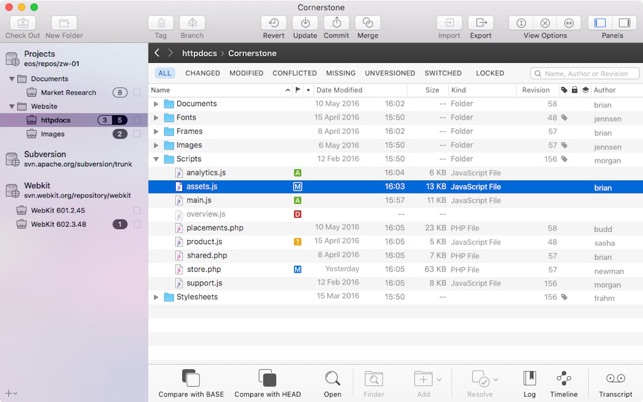Open the plus menu at sidebar bottom
Screen dimensions: 643x402
pos(11,393)
